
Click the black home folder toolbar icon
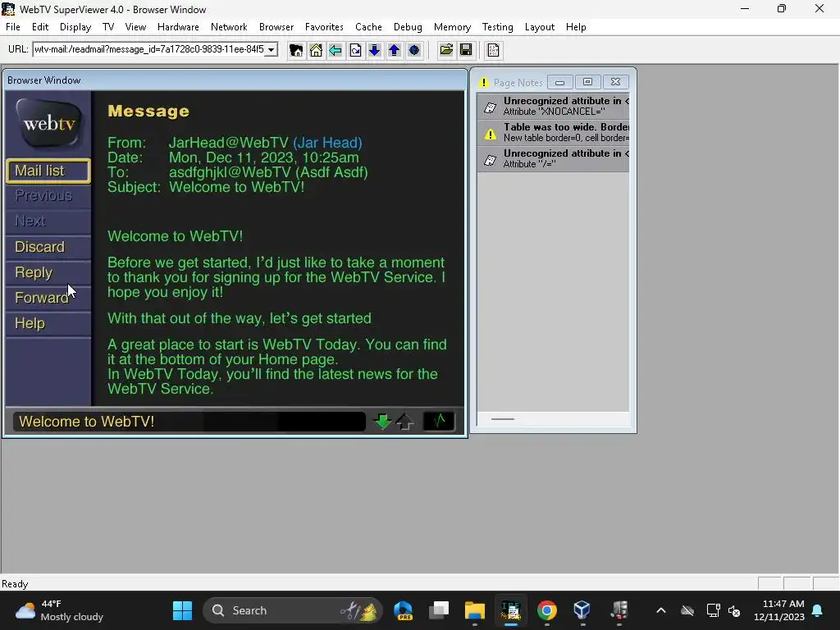[x=295, y=50]
